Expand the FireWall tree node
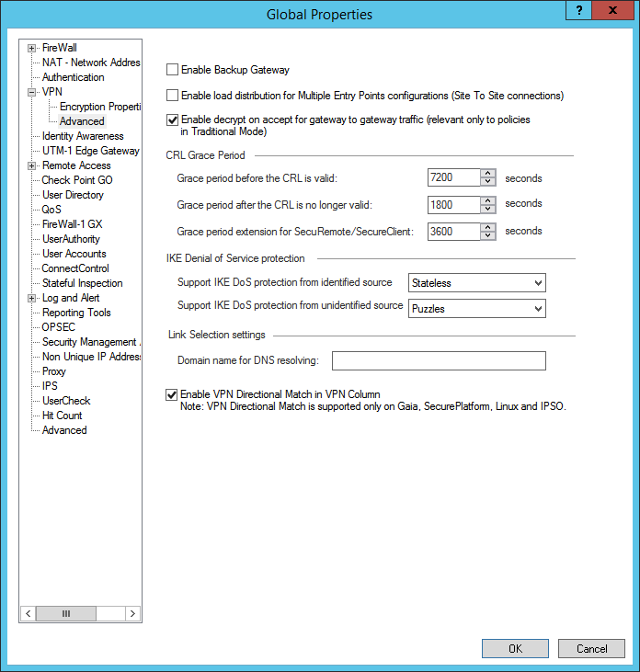The height and width of the screenshot is (672, 640). point(32,48)
